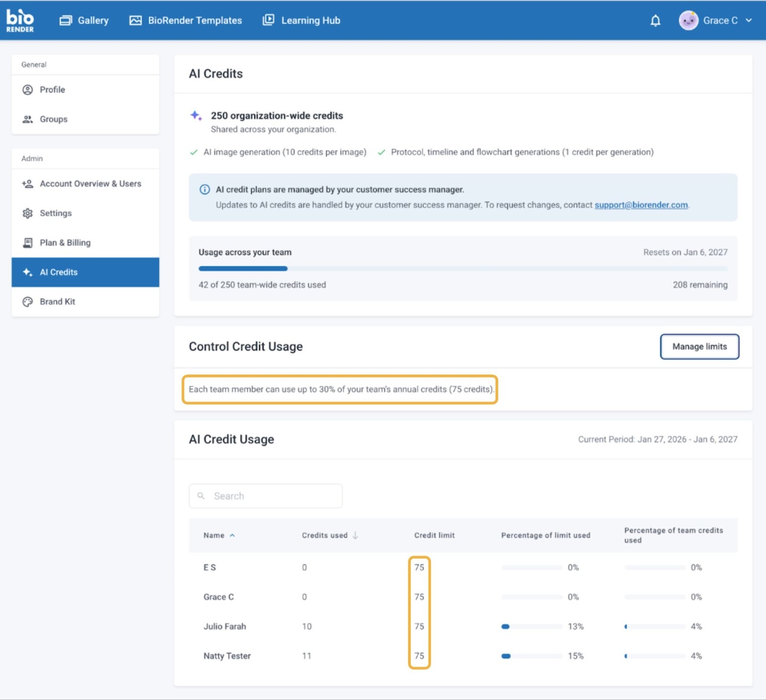Image resolution: width=766 pixels, height=700 pixels.
Task: Click E S credit limit value 75
Action: coord(419,567)
